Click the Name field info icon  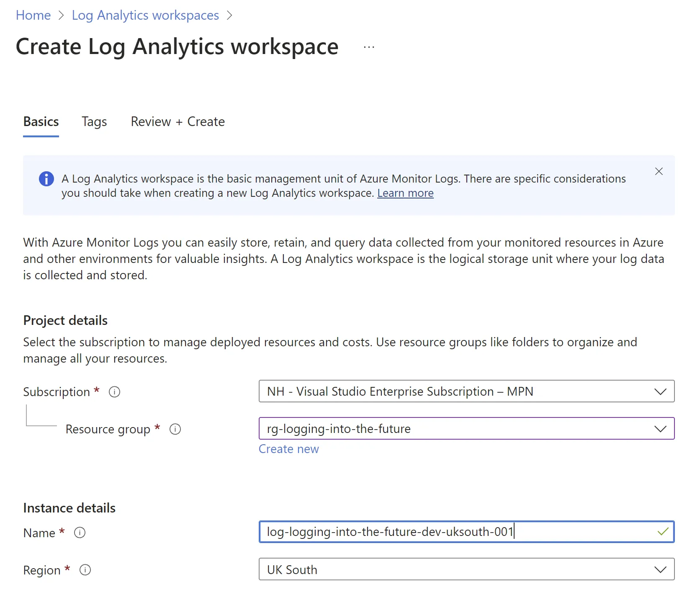coord(80,533)
